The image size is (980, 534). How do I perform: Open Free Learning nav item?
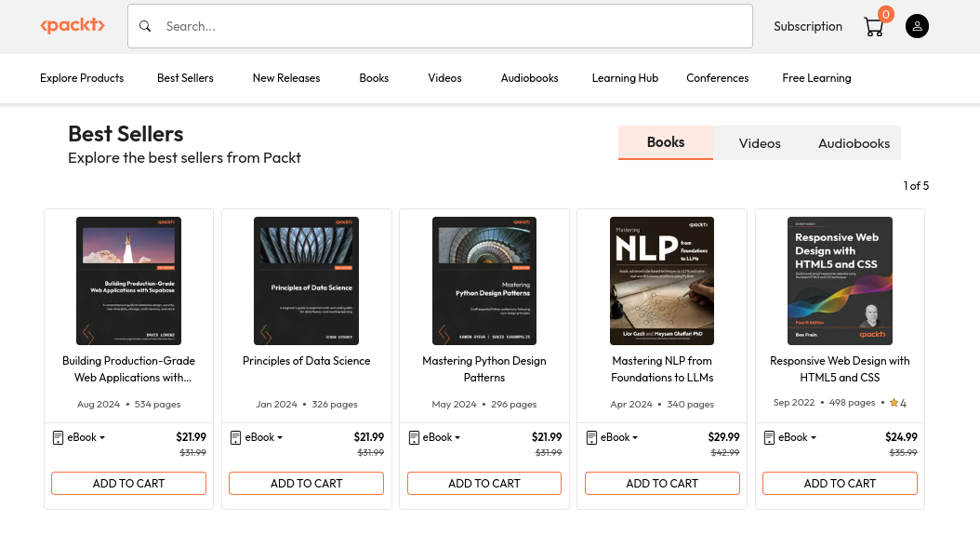[816, 78]
